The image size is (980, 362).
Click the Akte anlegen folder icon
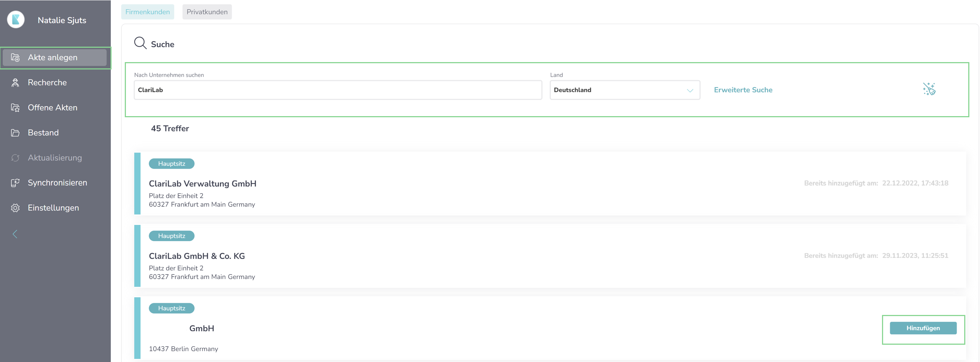pos(15,58)
